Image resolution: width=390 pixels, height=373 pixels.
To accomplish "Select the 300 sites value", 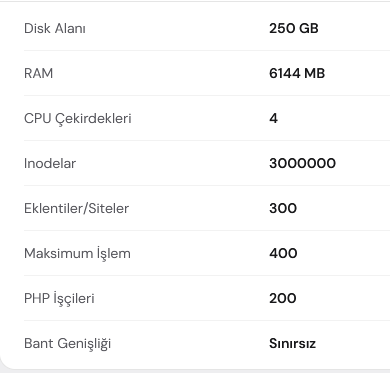I will pyautogui.click(x=283, y=208).
